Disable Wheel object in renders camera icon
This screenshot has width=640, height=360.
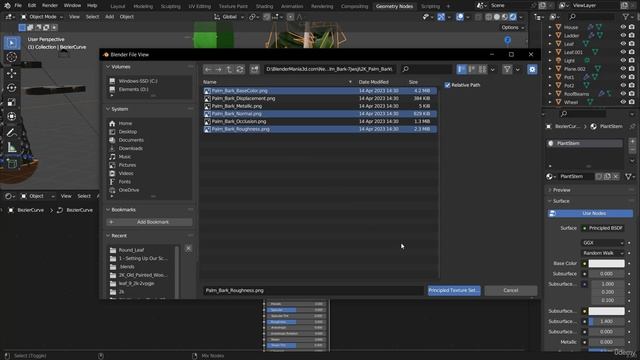pos(631,102)
